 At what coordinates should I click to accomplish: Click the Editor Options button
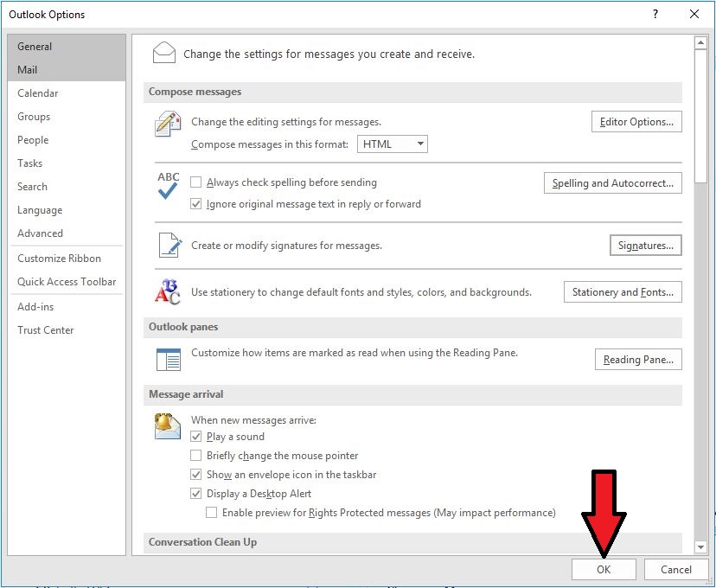click(636, 122)
